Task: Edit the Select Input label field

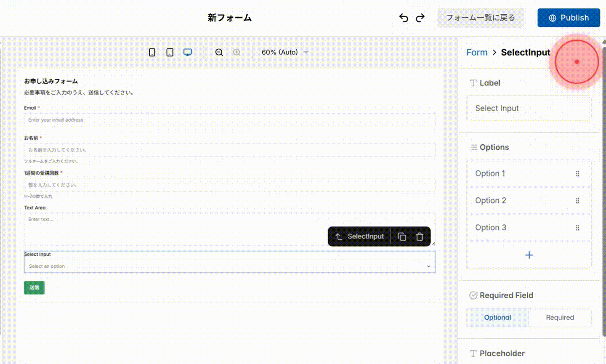Action: (529, 108)
